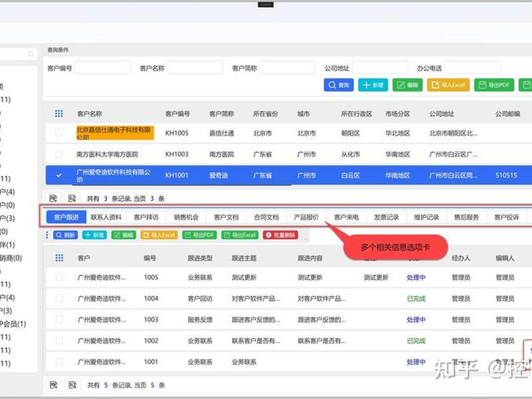Viewport: 532px width, 399px height.
Task: Click the 处理中 status link in row 1005
Action: (416, 277)
